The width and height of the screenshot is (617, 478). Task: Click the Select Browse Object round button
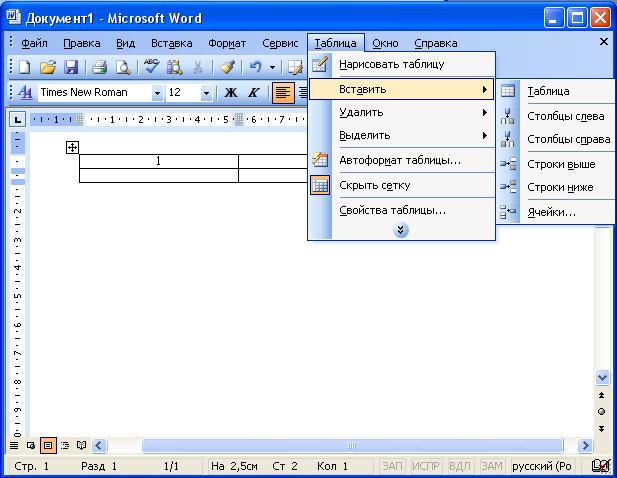(x=601, y=412)
